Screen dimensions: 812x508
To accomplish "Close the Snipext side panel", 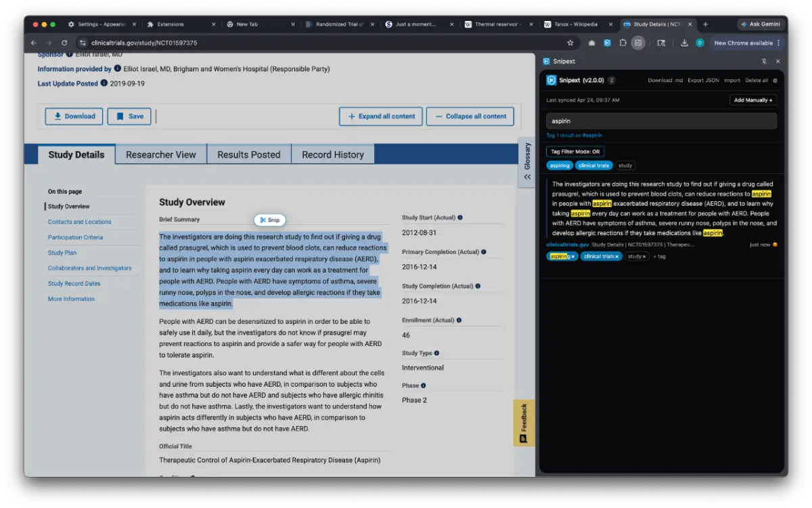I will tap(777, 61).
